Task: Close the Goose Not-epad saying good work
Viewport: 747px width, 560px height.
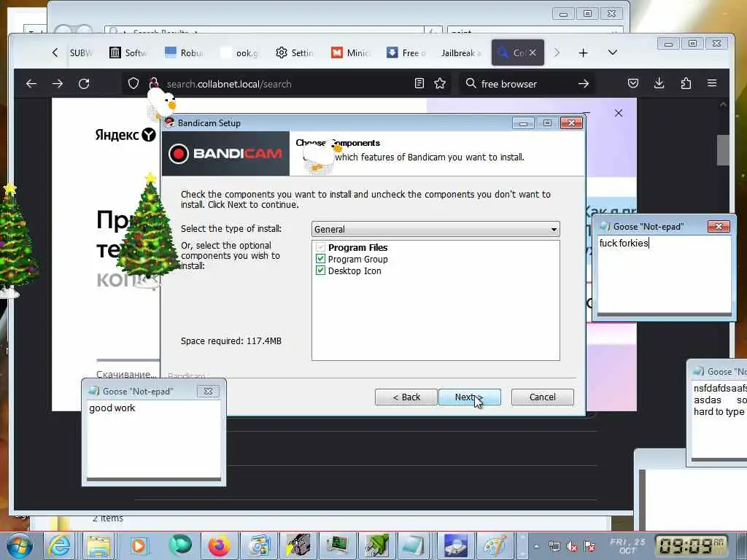Action: pos(208,391)
